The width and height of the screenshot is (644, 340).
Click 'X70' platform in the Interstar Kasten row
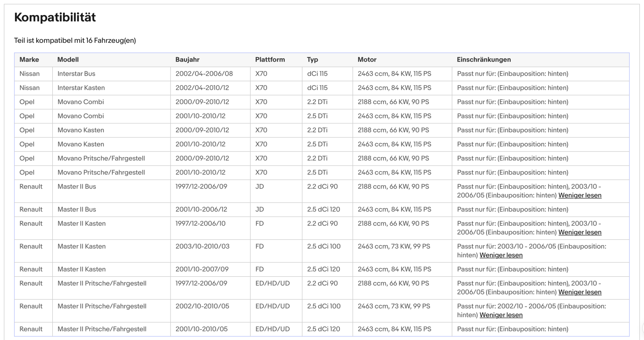[x=261, y=88]
